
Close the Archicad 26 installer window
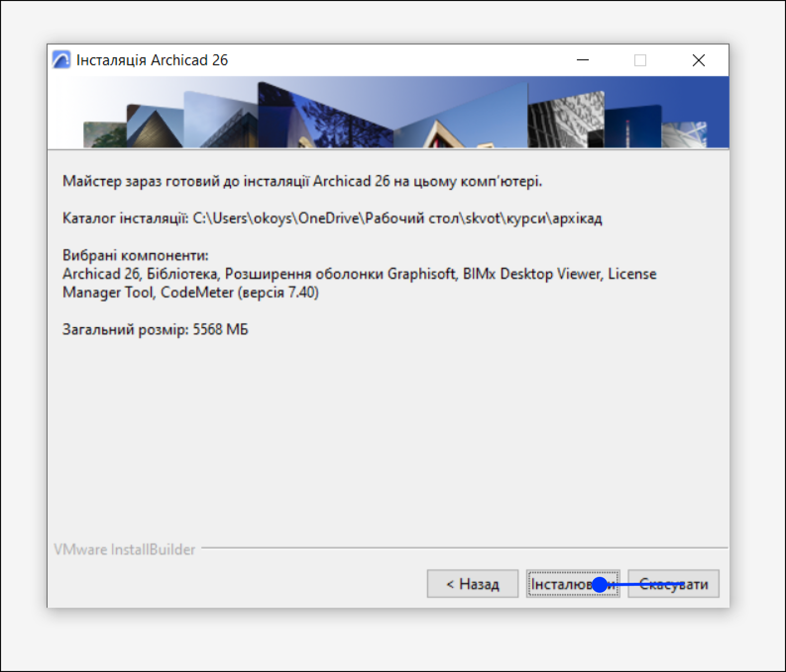(x=699, y=60)
